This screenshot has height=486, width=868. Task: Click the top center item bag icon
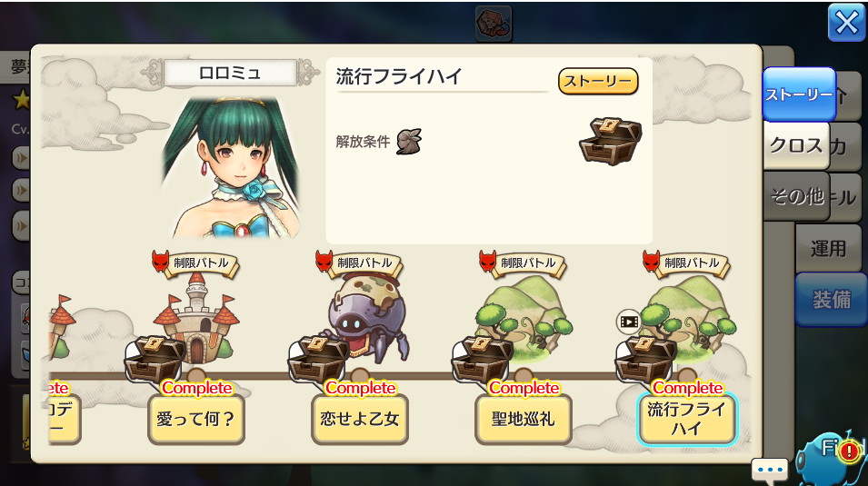494,24
